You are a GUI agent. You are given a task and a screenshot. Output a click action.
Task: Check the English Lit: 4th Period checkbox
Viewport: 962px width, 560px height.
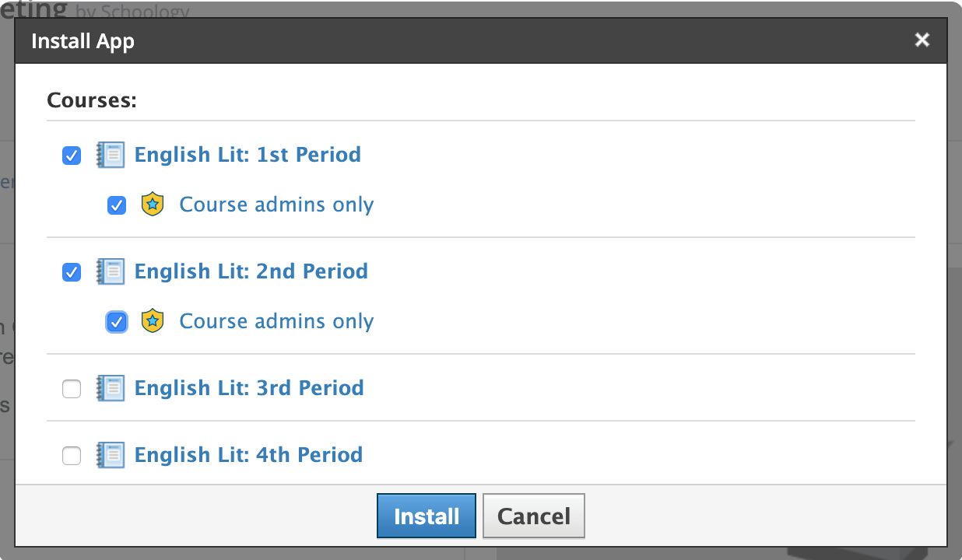pyautogui.click(x=72, y=456)
